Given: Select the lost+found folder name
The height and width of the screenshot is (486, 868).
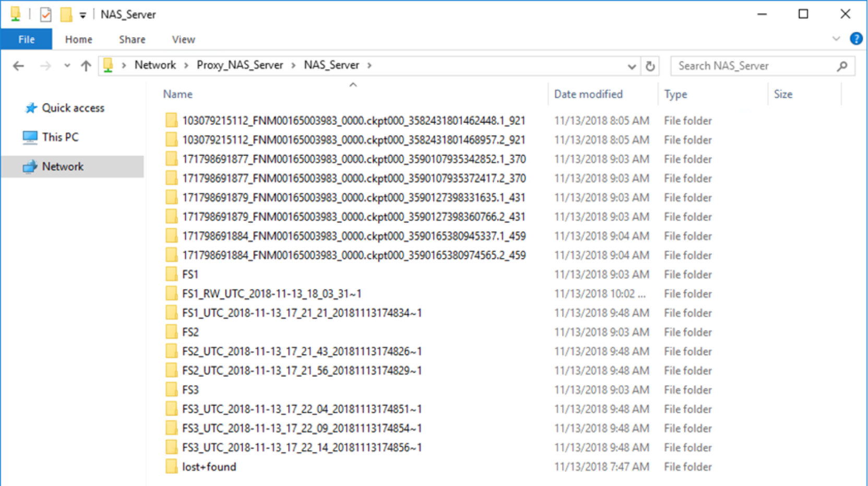Looking at the screenshot, I should pyautogui.click(x=209, y=467).
